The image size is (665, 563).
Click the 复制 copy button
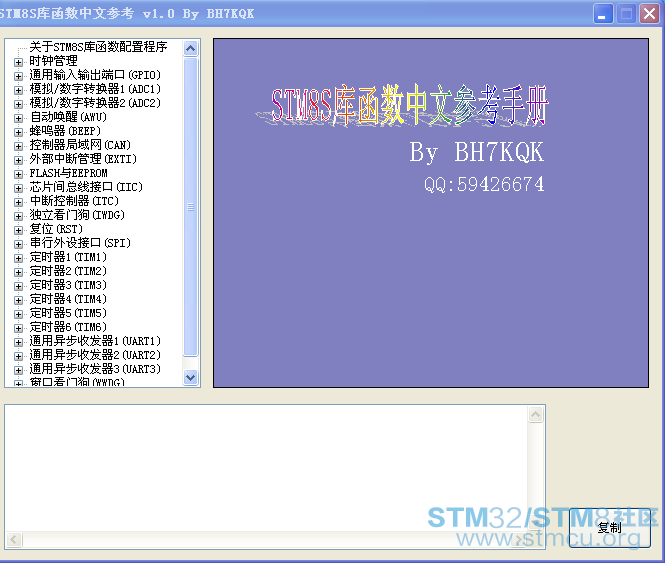[609, 528]
